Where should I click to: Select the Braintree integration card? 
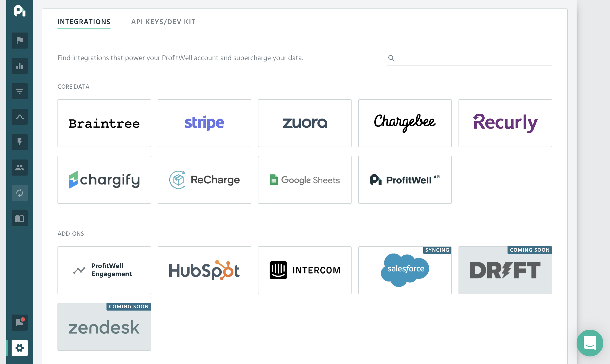coord(104,123)
